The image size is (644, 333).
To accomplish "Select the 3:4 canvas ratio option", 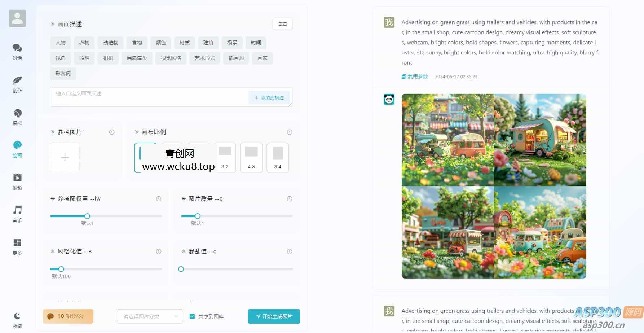I will click(x=278, y=157).
